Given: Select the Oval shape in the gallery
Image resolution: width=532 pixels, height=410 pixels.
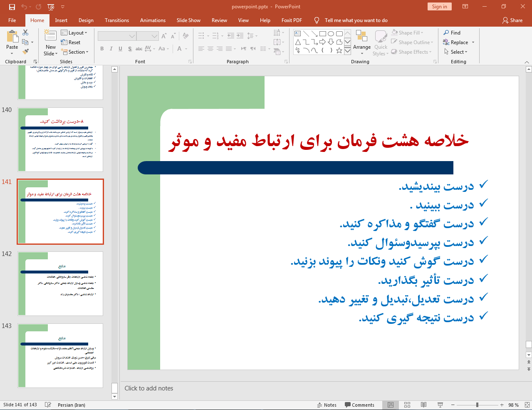Looking at the screenshot, I should [x=331, y=34].
